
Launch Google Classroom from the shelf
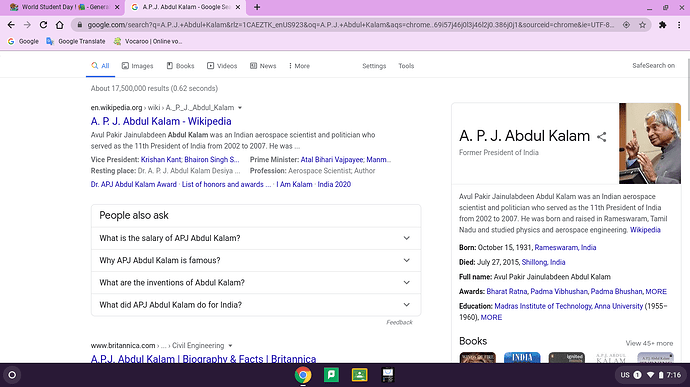(360, 375)
